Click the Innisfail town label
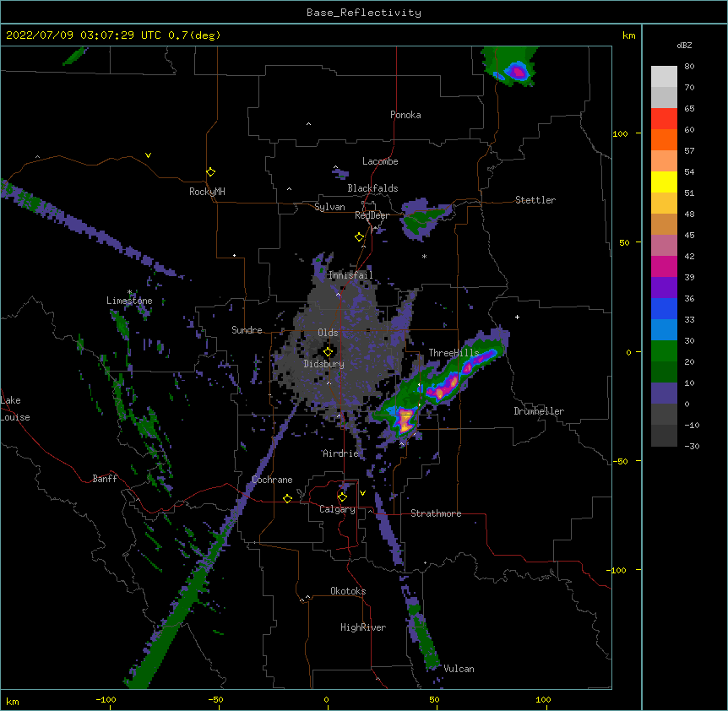 [350, 275]
